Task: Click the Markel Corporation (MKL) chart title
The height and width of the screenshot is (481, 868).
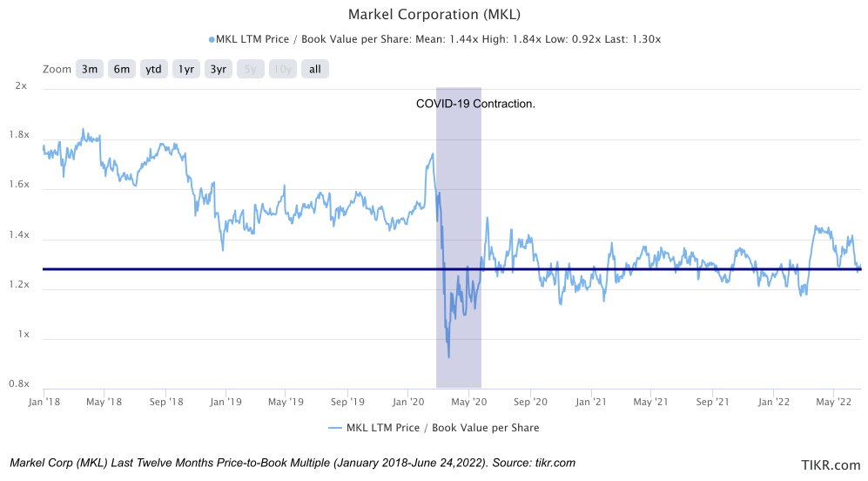Action: point(434,15)
